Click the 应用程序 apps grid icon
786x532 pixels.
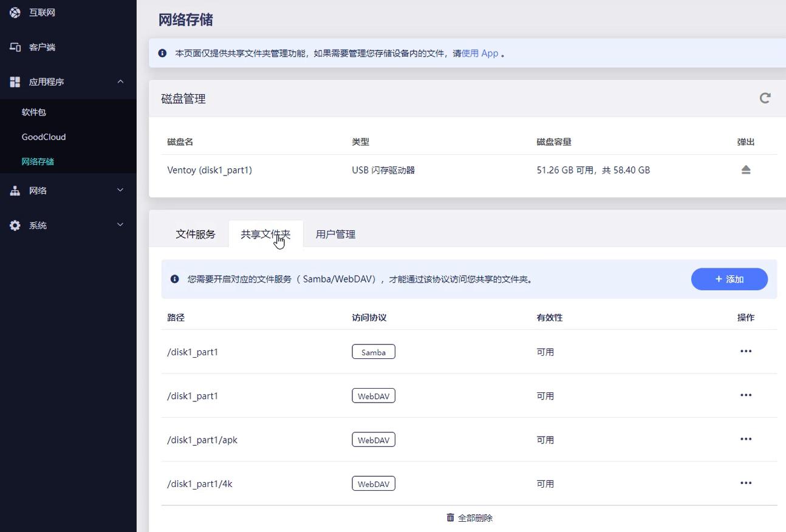pos(15,81)
